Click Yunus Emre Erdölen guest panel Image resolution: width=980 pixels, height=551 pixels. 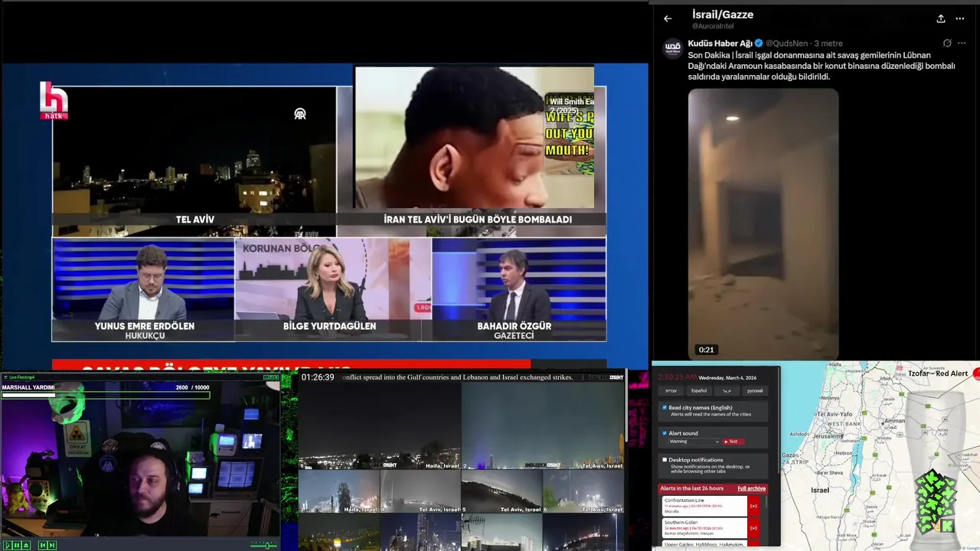pos(143,289)
